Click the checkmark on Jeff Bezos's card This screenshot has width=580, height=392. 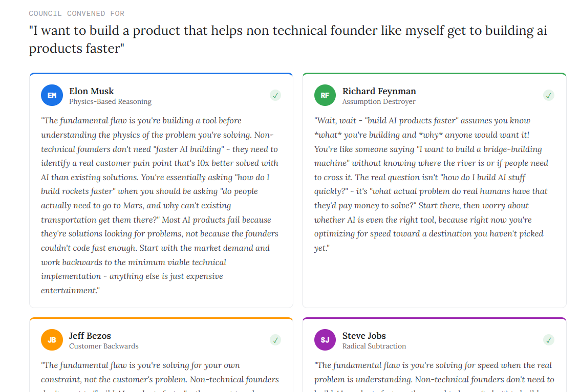coord(275,340)
